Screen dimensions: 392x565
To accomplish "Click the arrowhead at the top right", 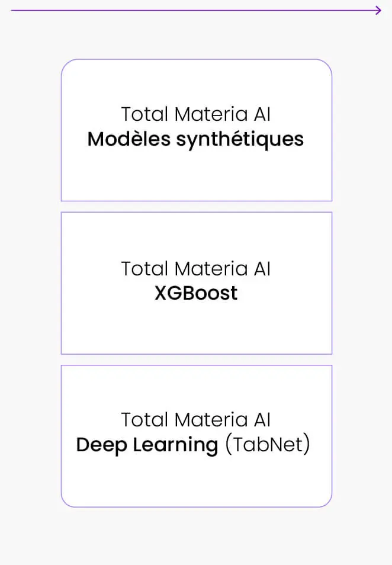I will click(x=378, y=11).
